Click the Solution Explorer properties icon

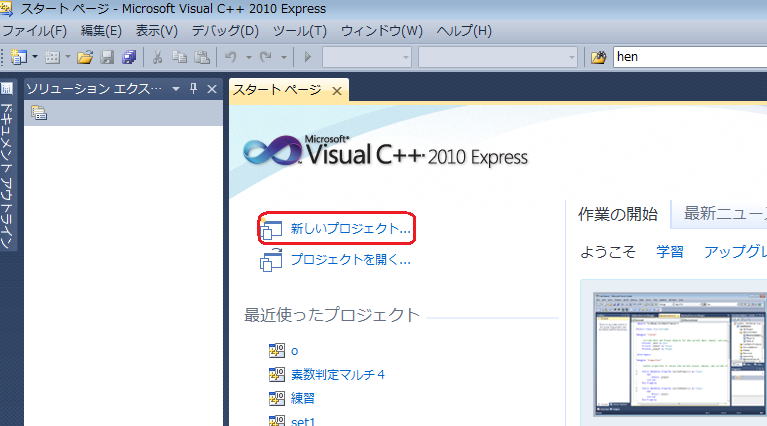39,113
